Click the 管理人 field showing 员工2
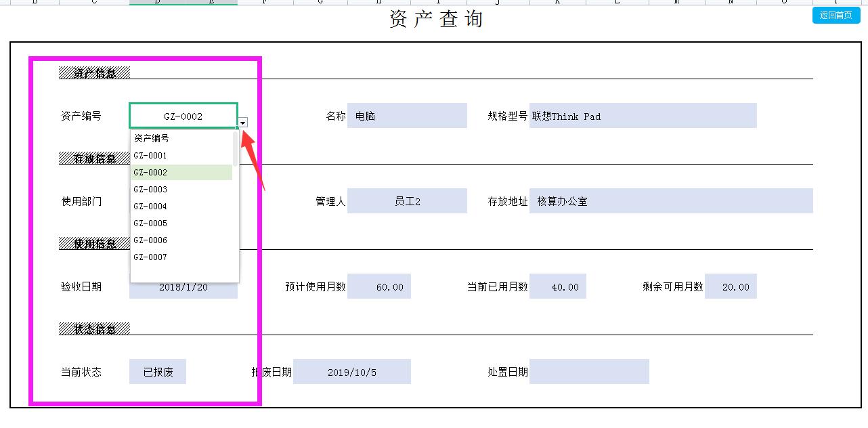Viewport: 868px width, 428px height. 406,200
